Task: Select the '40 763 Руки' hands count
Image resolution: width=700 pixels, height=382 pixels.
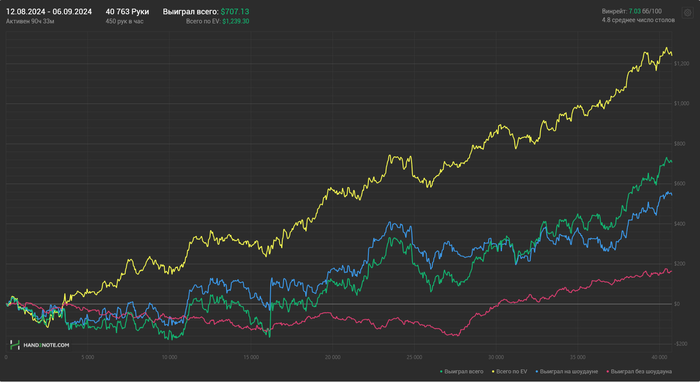Action: [127, 12]
